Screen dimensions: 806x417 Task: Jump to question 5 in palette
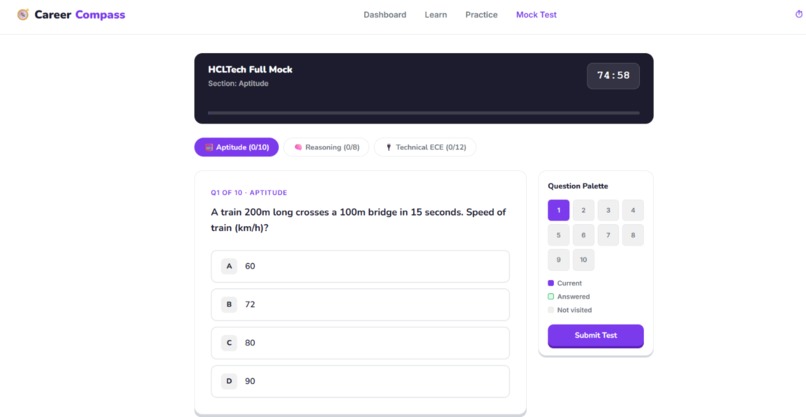pyautogui.click(x=559, y=235)
